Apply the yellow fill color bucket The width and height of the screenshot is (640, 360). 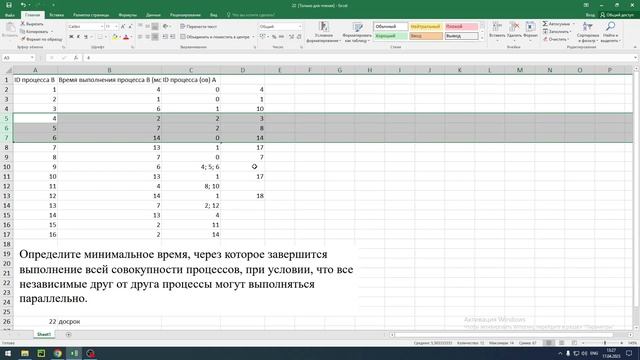pyautogui.click(x=115, y=37)
